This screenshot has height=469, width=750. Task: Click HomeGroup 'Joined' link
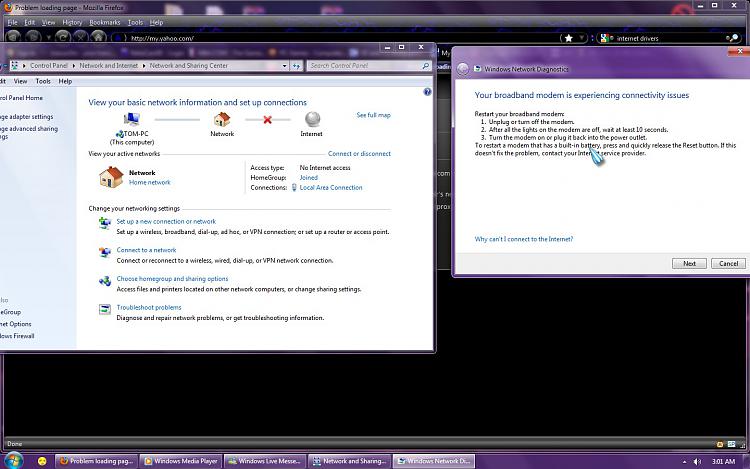(x=309, y=177)
